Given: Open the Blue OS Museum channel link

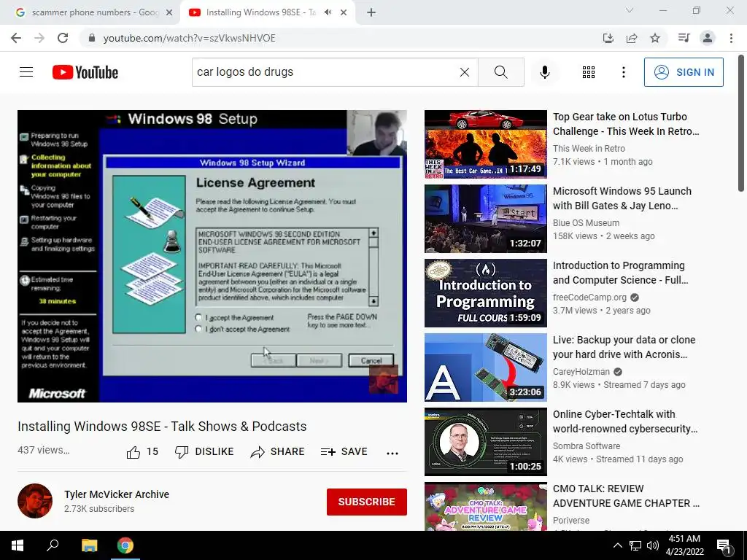Looking at the screenshot, I should [x=586, y=223].
